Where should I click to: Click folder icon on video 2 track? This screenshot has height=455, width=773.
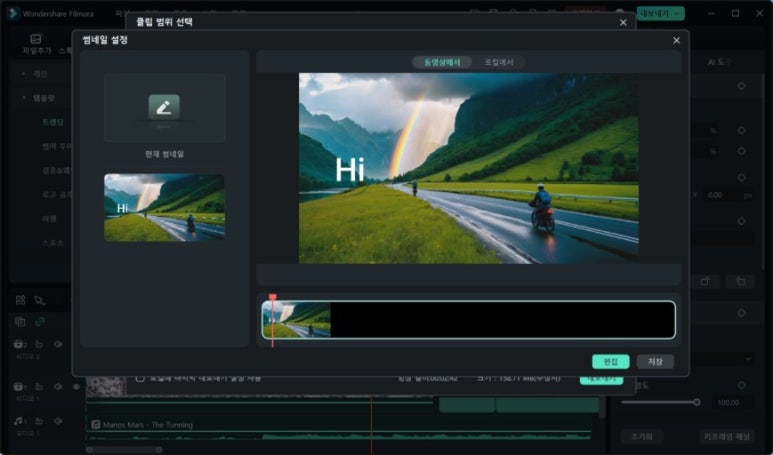pyautogui.click(x=39, y=344)
